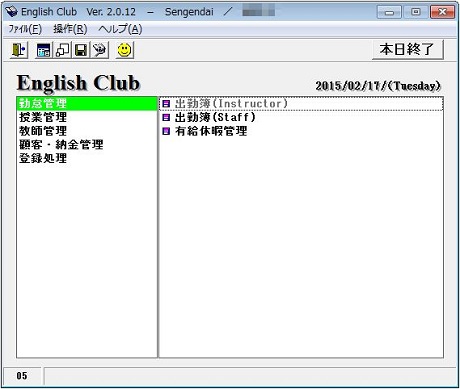Click the purple icon beside 出勤簿(Staff)

click(166, 117)
